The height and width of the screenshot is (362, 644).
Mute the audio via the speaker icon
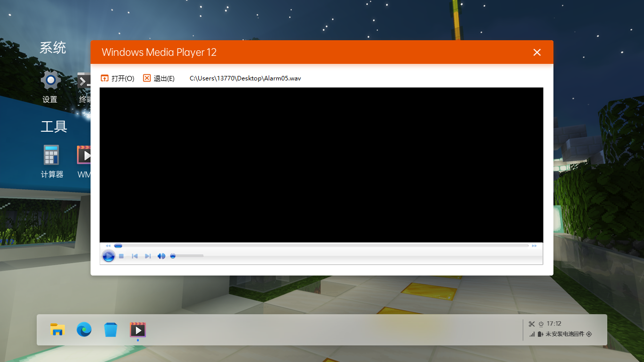point(161,256)
